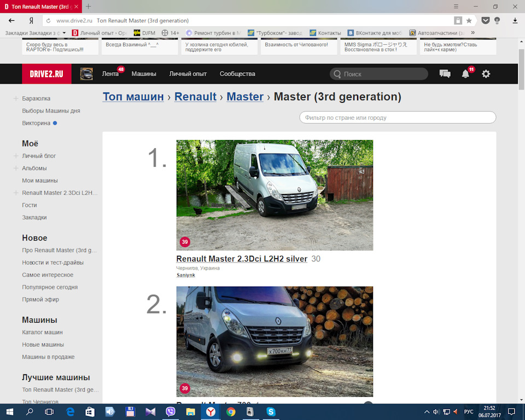Image resolution: width=525 pixels, height=420 pixels.
Task: Open Машины menu item
Action: pyautogui.click(x=144, y=74)
